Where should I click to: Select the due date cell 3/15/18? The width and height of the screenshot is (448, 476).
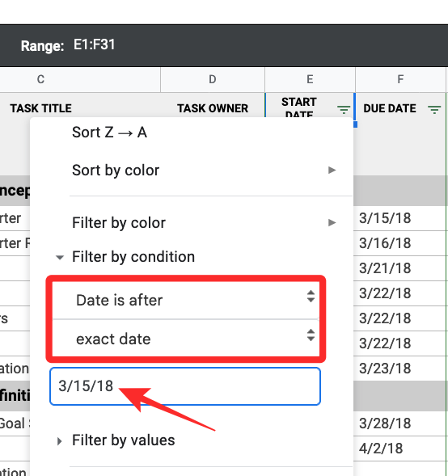point(399,218)
